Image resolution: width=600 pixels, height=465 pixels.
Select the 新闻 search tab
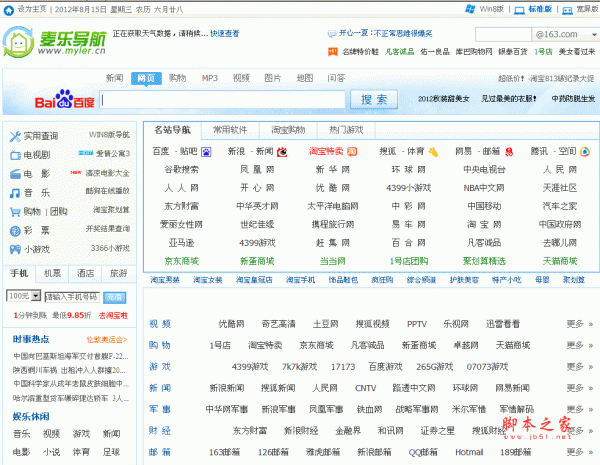pos(114,78)
